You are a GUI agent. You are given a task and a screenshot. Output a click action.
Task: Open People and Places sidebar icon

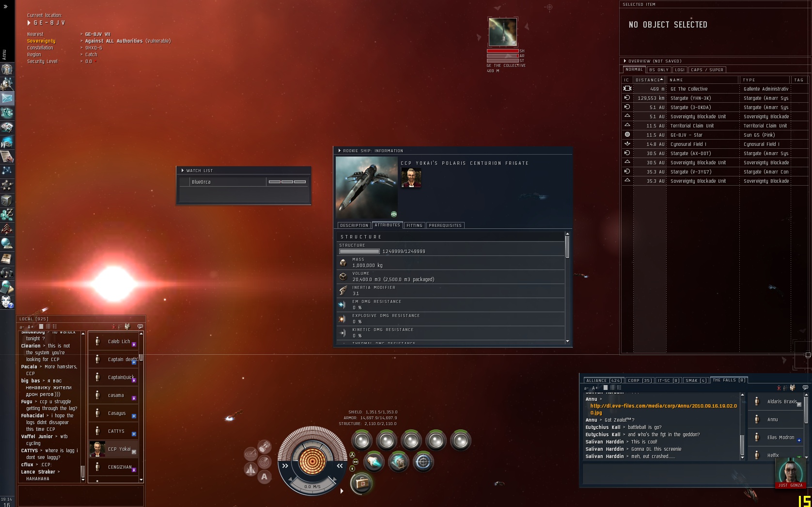[7, 84]
